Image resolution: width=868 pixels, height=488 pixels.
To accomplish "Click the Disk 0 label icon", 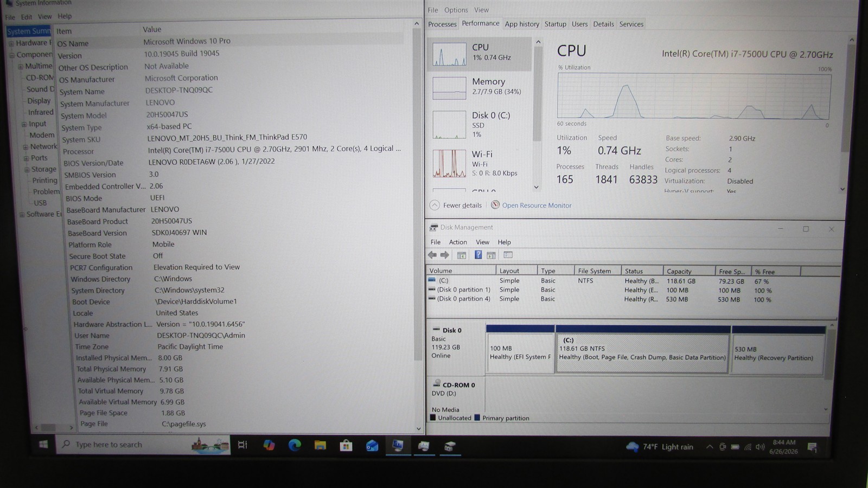I will 437,329.
